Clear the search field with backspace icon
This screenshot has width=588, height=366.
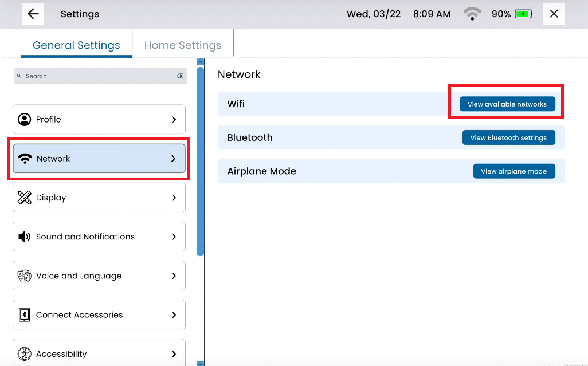(180, 76)
